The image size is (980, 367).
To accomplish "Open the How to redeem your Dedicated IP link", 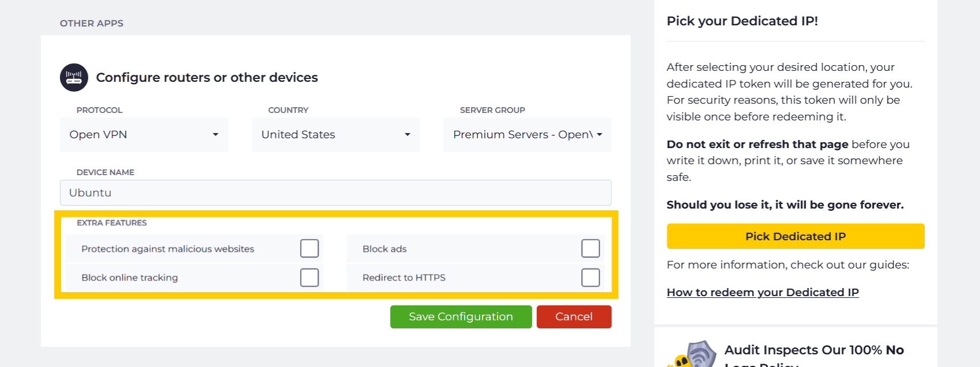I will (762, 292).
